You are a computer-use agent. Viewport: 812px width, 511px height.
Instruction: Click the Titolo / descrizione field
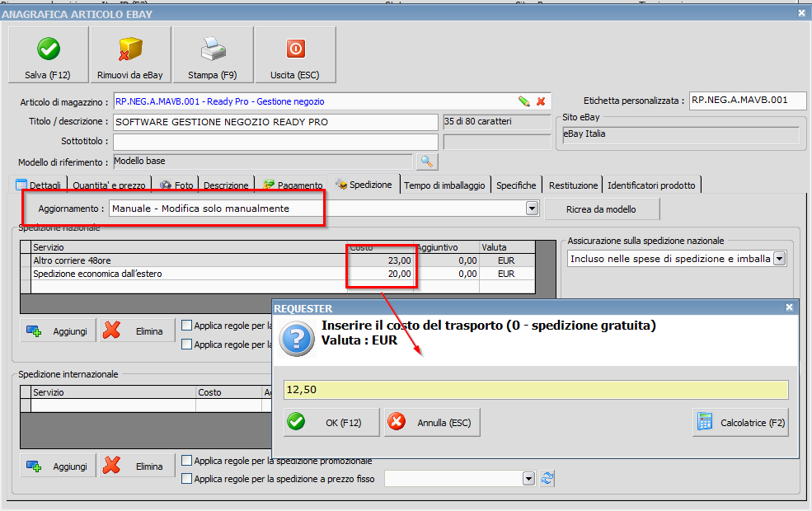tap(275, 122)
